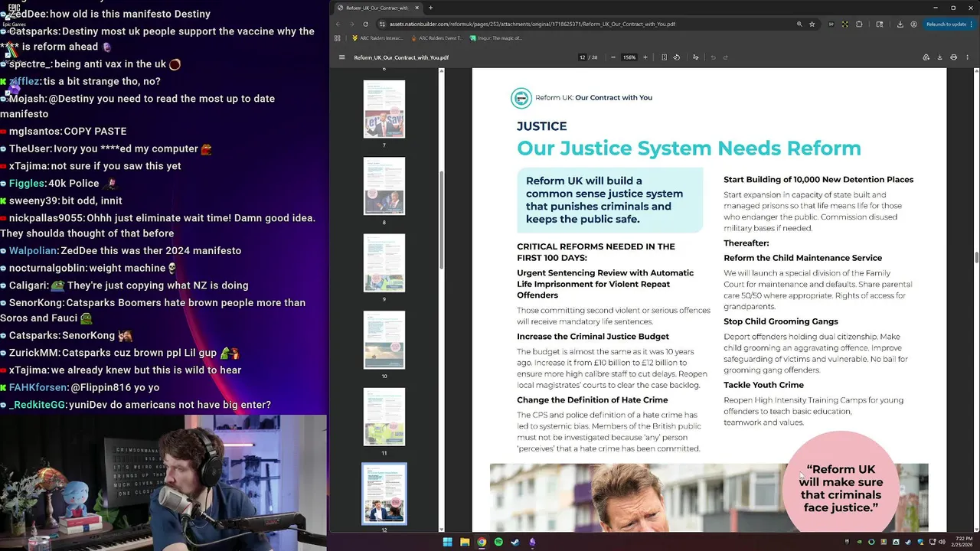This screenshot has width=980, height=551.
Task: Download the PDF from viewer toolbar
Action: (x=939, y=57)
